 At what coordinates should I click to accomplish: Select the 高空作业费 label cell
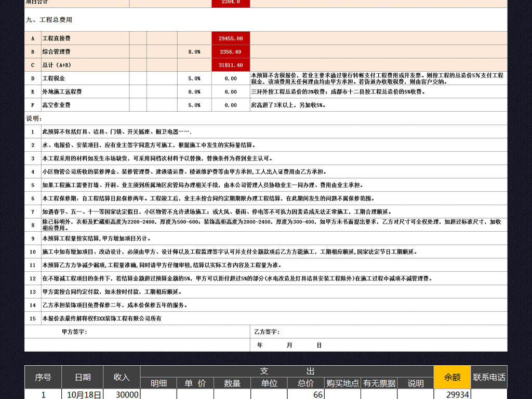point(85,105)
